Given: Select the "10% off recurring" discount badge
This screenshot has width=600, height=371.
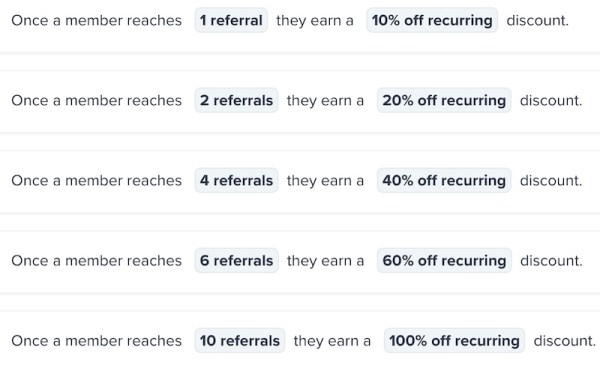Looking at the screenshot, I should tap(432, 20).
